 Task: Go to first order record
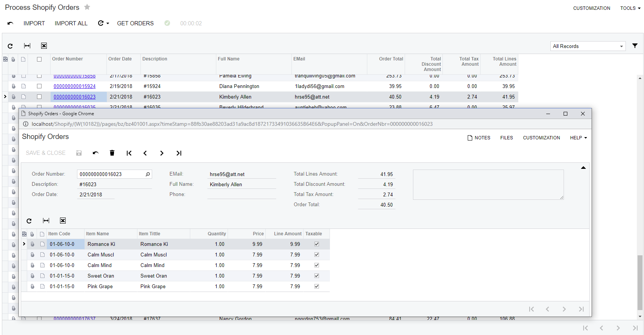click(129, 153)
